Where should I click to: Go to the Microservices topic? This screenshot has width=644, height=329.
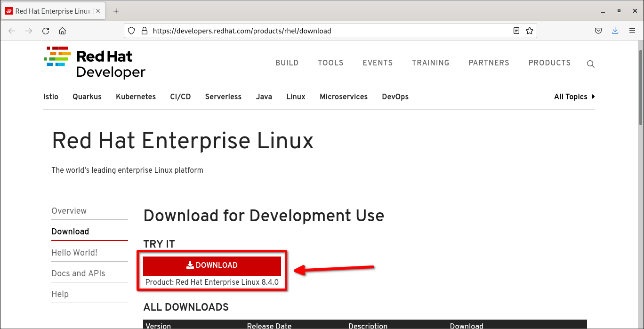click(344, 97)
